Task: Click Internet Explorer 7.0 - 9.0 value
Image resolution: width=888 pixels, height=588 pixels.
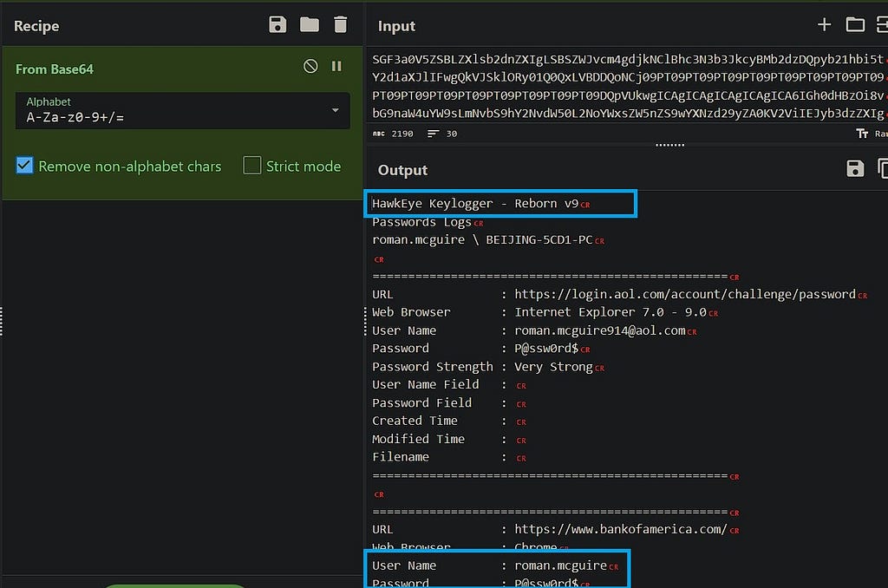Action: tap(610, 312)
